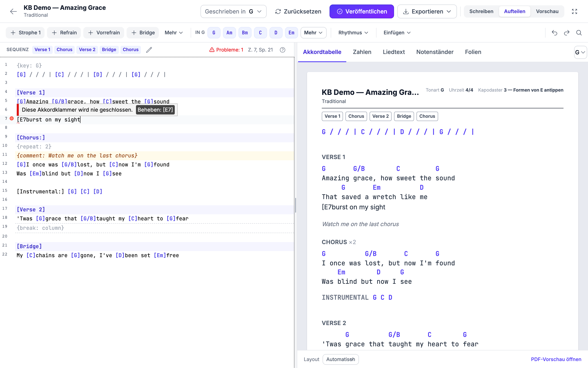Open search with the magnifier icon
Viewport: 588px width, 368px height.
point(579,33)
